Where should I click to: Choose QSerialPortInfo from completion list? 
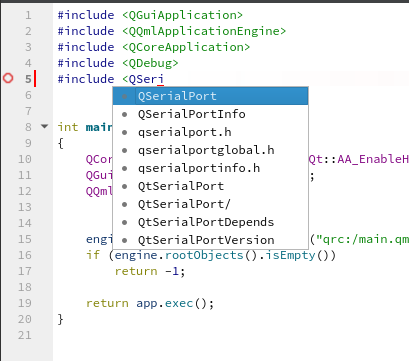point(210,114)
